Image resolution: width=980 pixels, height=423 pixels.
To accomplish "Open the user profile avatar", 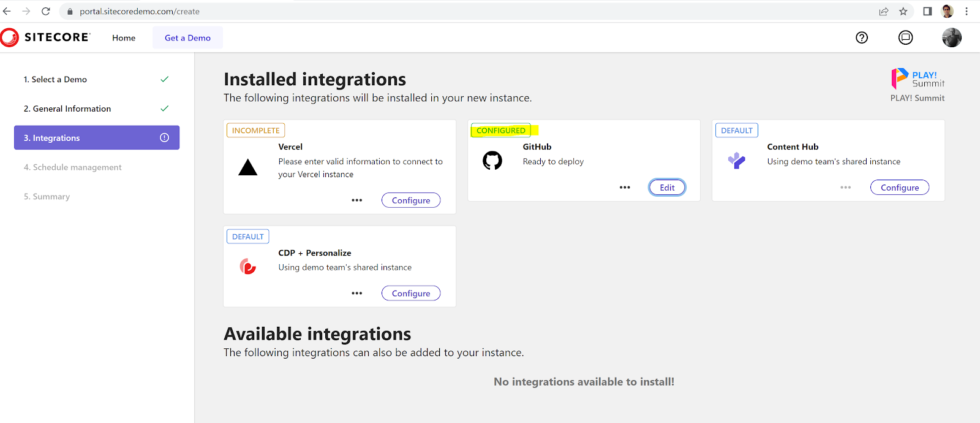I will [951, 37].
